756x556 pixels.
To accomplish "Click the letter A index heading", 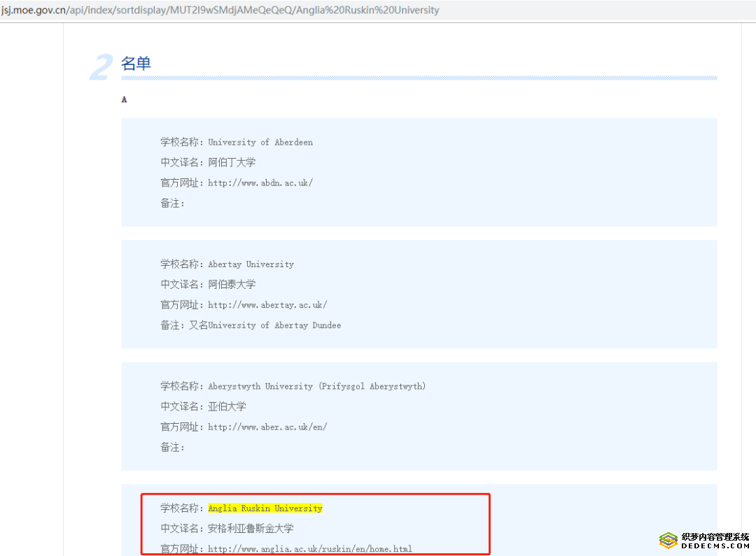I will (x=124, y=100).
